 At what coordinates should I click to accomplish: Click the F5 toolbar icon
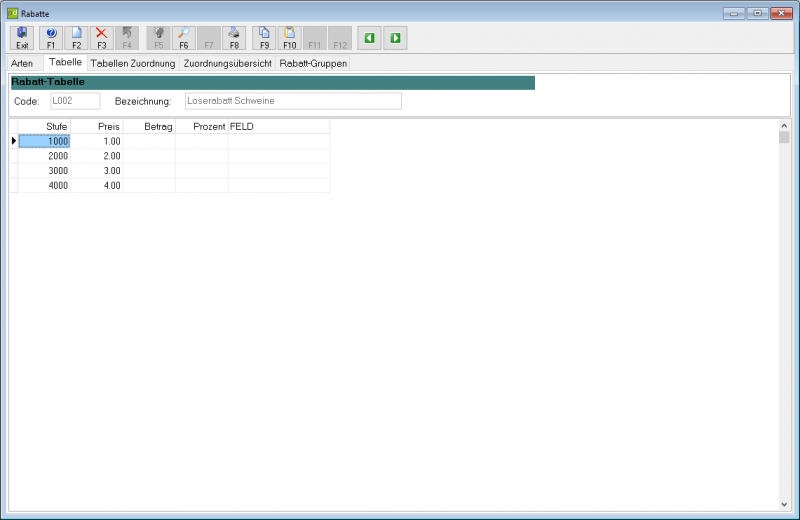(159, 38)
